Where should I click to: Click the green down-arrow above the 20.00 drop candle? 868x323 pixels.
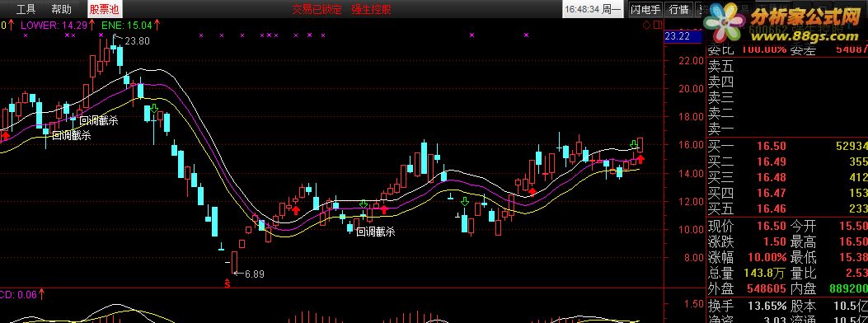(x=154, y=108)
